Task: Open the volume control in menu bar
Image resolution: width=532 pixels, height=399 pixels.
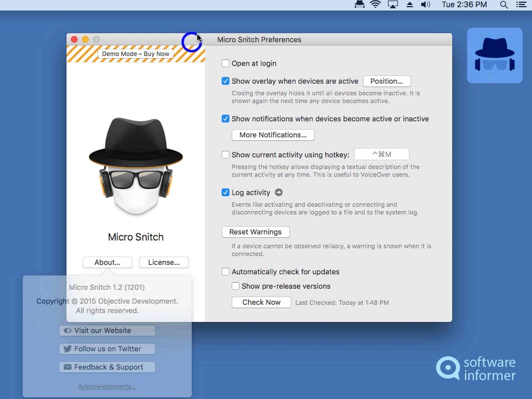Action: click(426, 4)
